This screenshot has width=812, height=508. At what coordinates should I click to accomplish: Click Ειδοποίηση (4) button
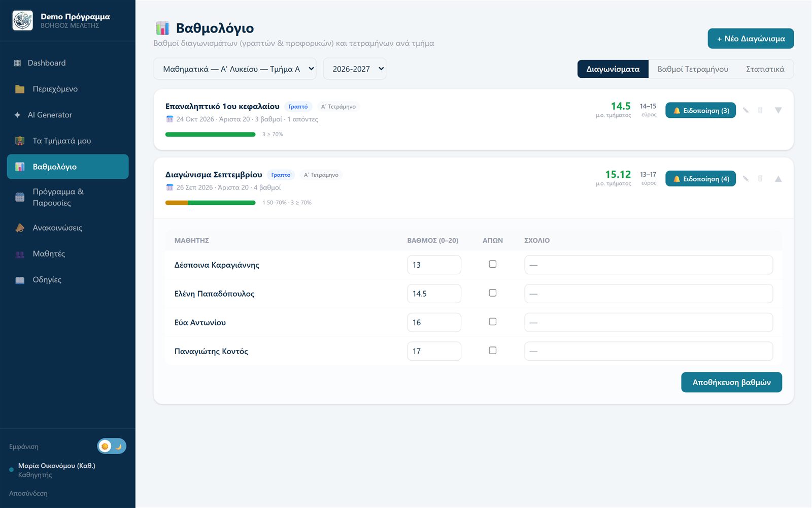point(700,179)
